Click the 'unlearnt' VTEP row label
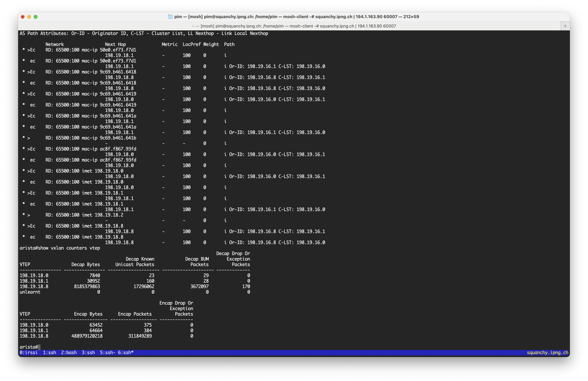Screen dimensions: 588x381 [x=30, y=292]
